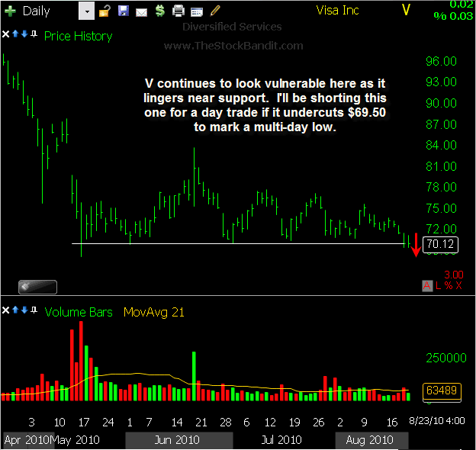The width and height of the screenshot is (476, 450).
Task: Email chart using the envelope icon
Action: pos(141,12)
